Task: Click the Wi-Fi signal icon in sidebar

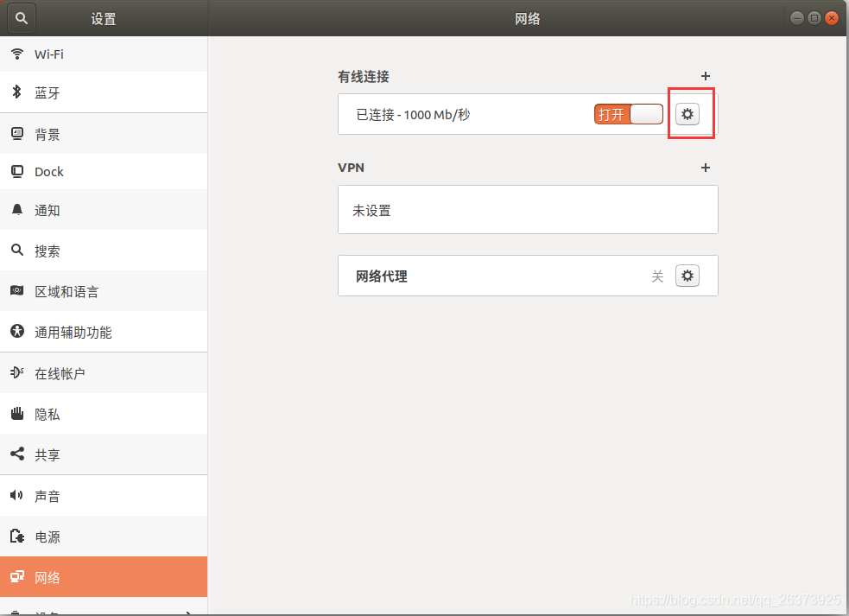Action: coord(17,54)
